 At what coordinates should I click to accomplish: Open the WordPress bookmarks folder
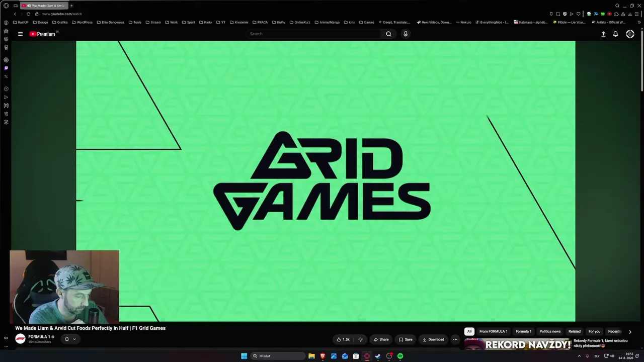click(x=82, y=22)
